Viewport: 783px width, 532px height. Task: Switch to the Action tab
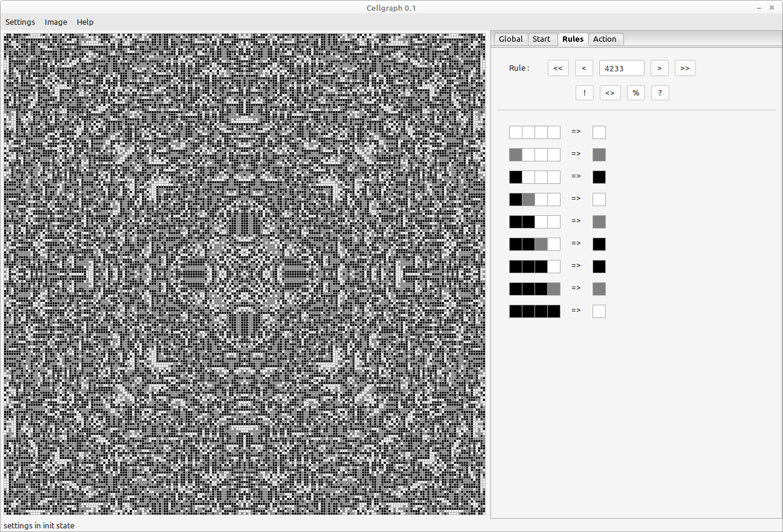[605, 39]
